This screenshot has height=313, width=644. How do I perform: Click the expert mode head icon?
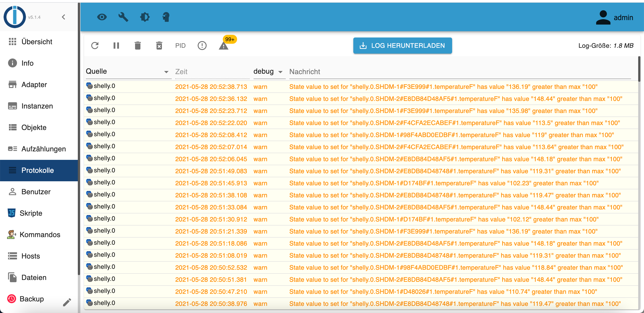tap(166, 17)
